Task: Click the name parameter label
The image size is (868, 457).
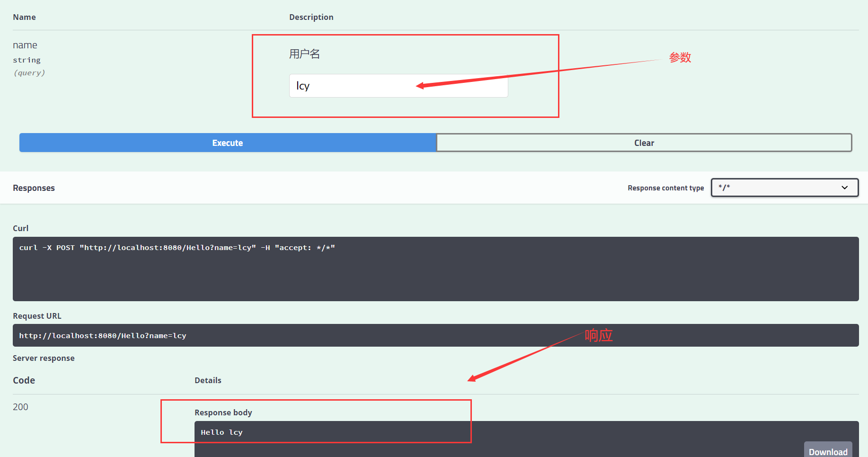Action: pos(25,45)
